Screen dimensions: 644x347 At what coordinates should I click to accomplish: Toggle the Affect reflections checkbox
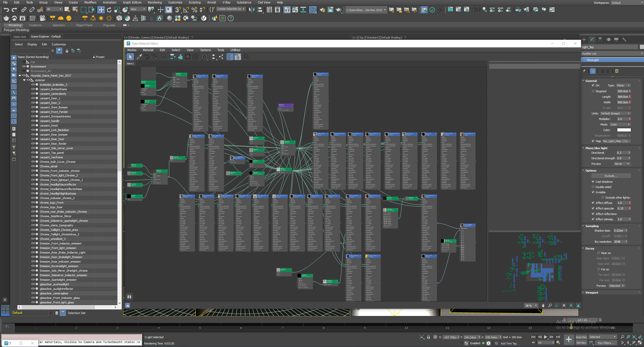pyautogui.click(x=593, y=214)
